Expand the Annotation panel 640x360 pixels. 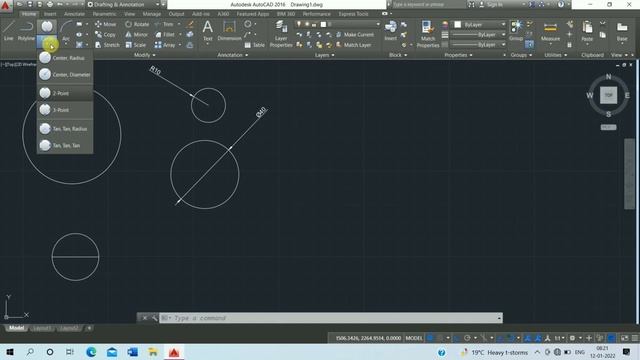pyautogui.click(x=232, y=55)
